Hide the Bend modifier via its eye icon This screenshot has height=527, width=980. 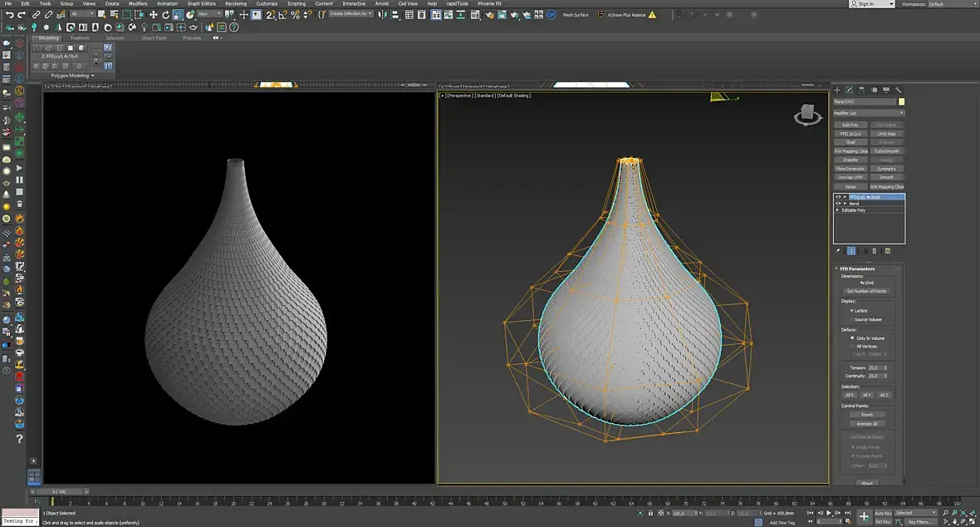click(838, 203)
